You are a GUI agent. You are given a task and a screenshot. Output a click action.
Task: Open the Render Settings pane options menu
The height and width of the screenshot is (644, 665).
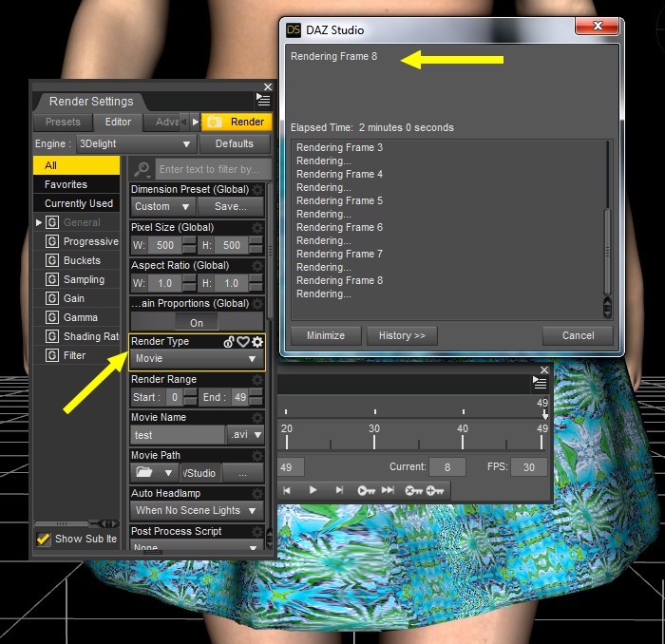[x=263, y=100]
